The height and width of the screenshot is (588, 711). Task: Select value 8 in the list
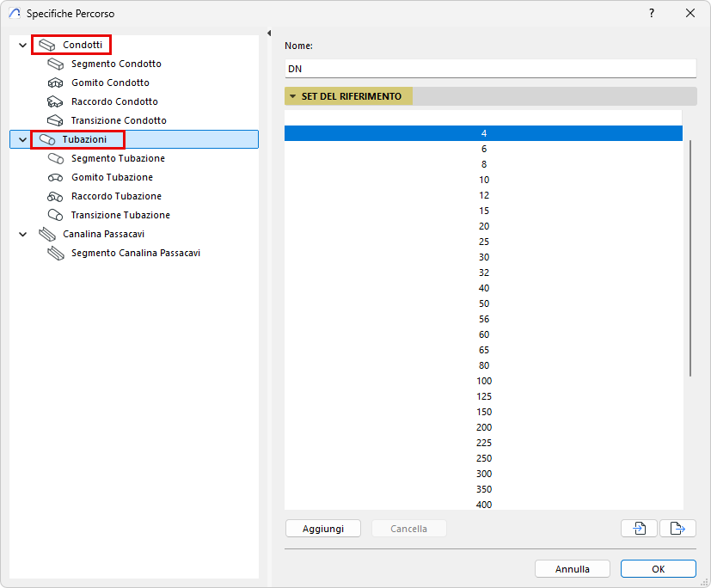coord(483,164)
